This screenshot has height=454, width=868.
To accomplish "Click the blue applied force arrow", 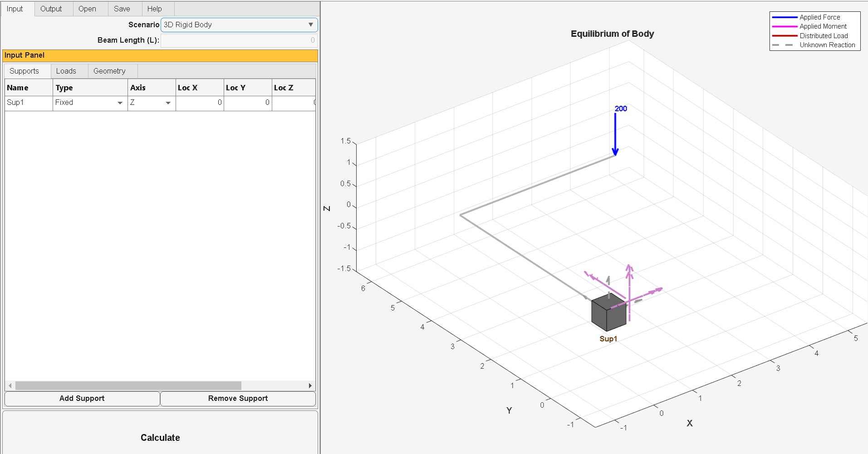I will (x=615, y=134).
